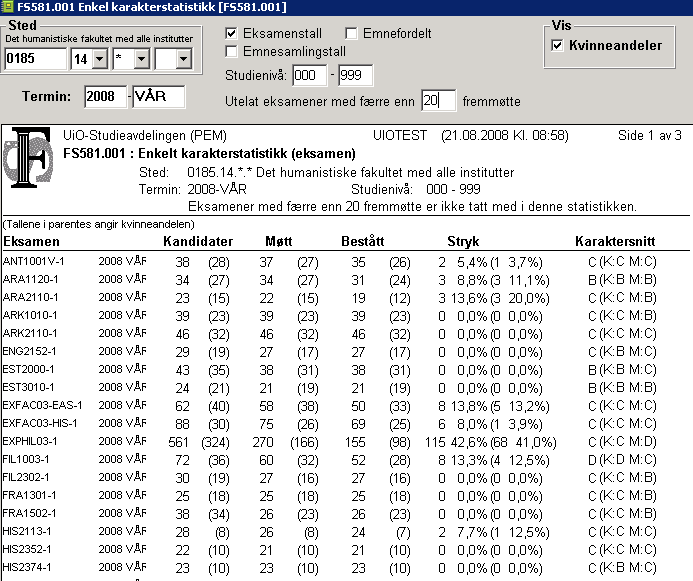Select the EST3010-1 exam row
The width and height of the screenshot is (693, 581).
click(330, 388)
